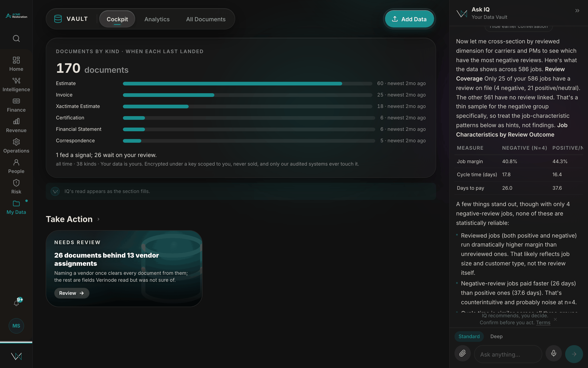The height and width of the screenshot is (368, 588).
Task: Open the Terms link
Action: (x=543, y=322)
